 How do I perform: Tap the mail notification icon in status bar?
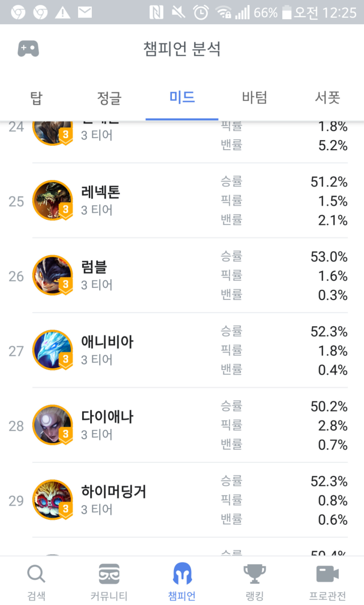point(85,12)
